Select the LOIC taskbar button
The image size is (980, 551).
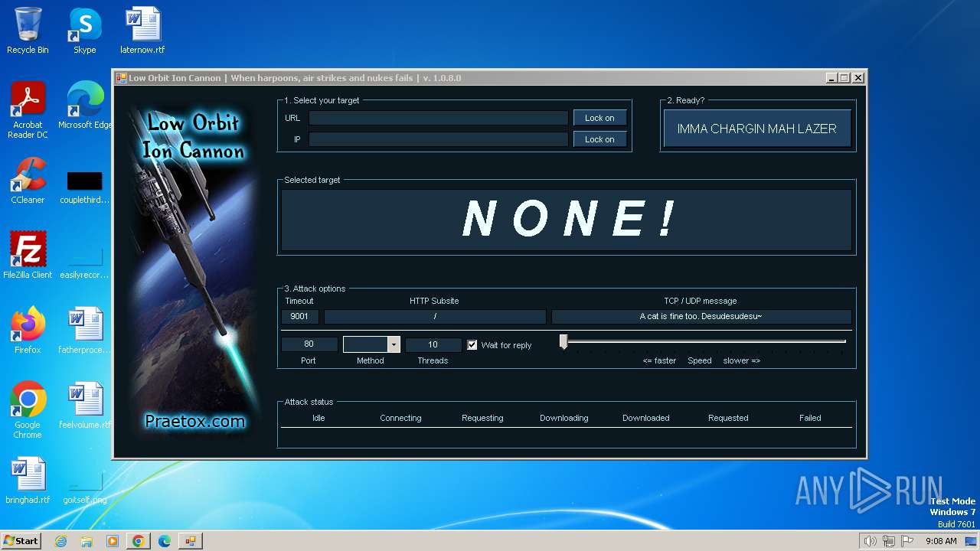tap(191, 541)
